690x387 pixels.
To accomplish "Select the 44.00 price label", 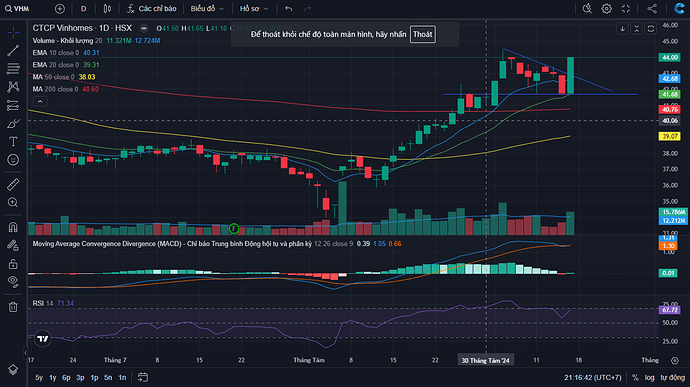I will [x=669, y=58].
